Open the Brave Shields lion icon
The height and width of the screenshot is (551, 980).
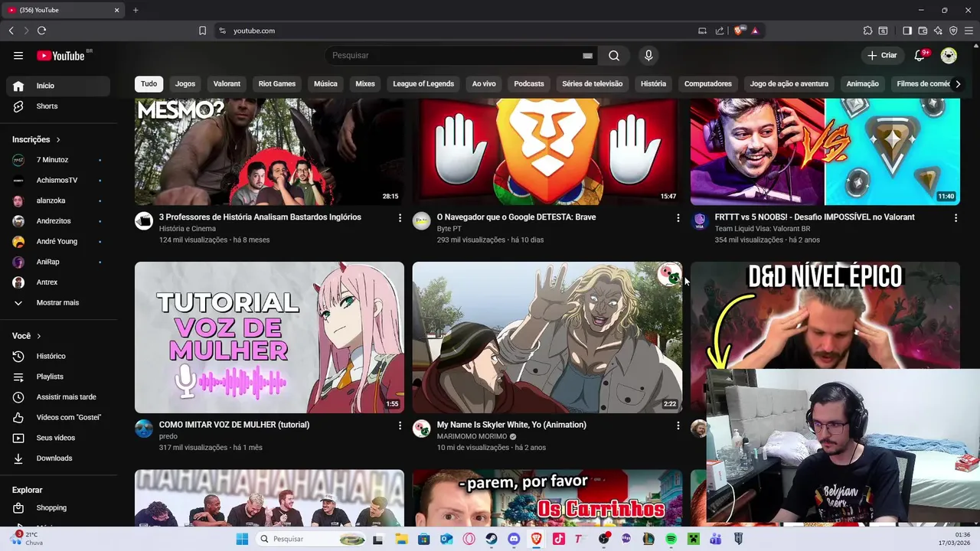[738, 31]
